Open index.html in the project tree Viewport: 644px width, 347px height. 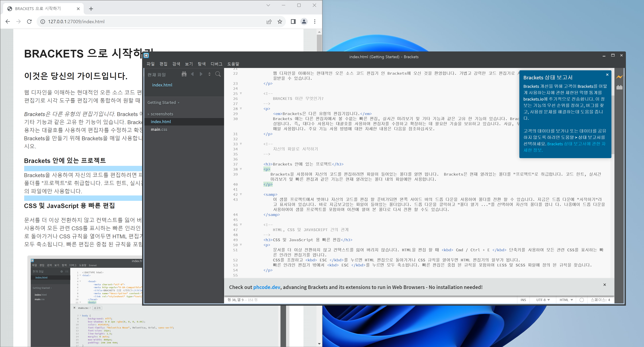tap(161, 122)
